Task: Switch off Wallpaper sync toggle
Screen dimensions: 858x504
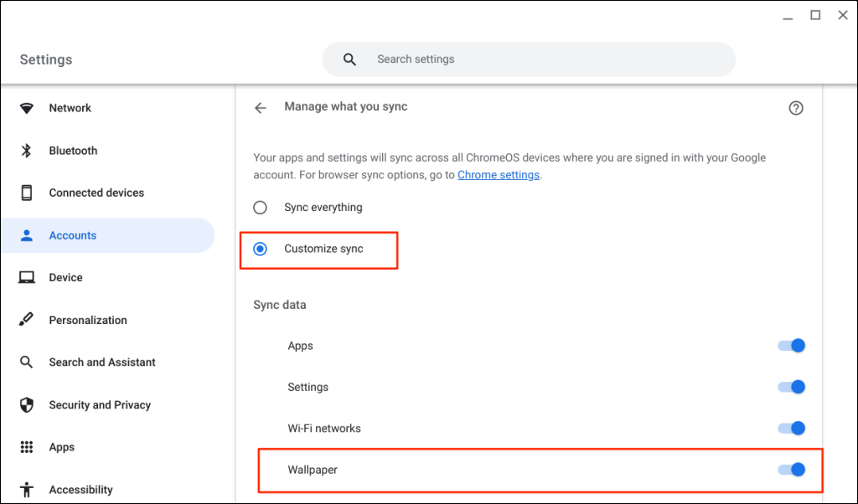Action: pos(792,470)
